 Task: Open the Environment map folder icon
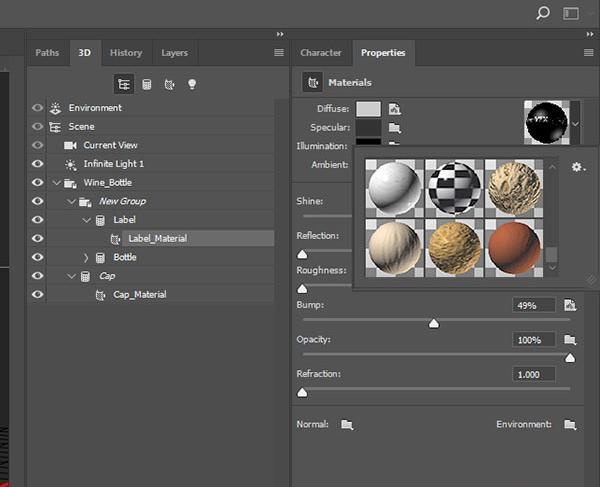coord(570,424)
